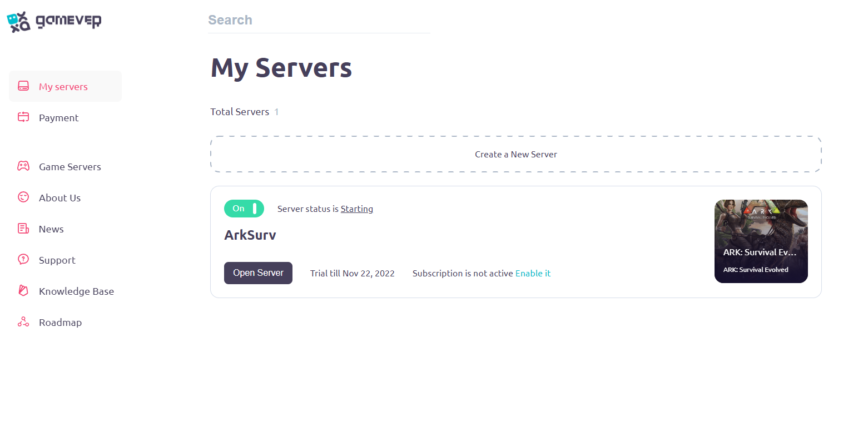Image resolution: width=868 pixels, height=421 pixels.
Task: Click the ArkSurv server name
Action: point(250,235)
